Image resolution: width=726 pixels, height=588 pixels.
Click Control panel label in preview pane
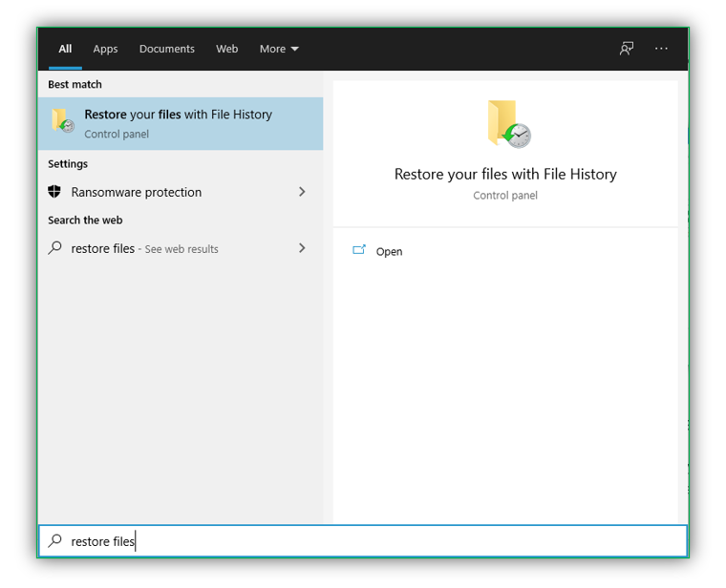coord(505,196)
